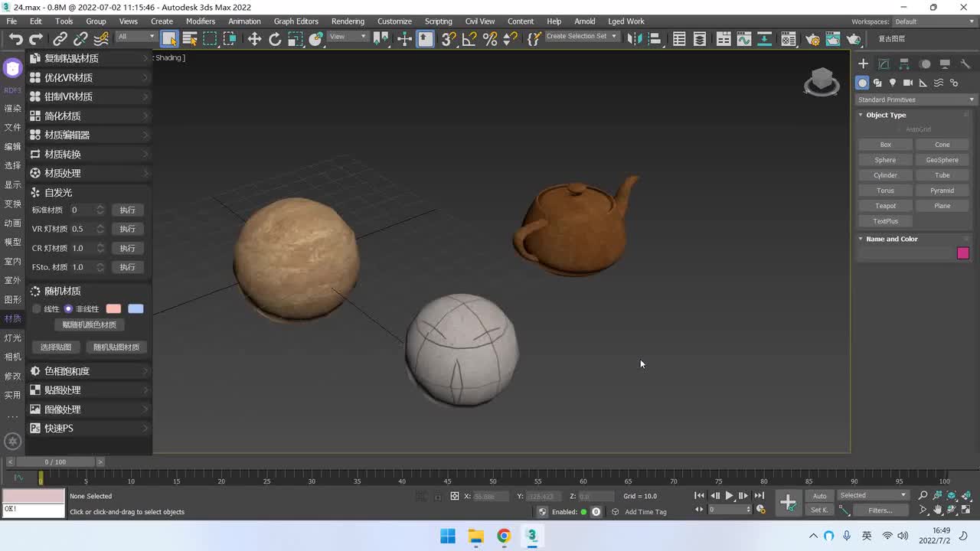Switch to Lights category in Create panel
The width and height of the screenshot is (980, 551).
coord(893,83)
